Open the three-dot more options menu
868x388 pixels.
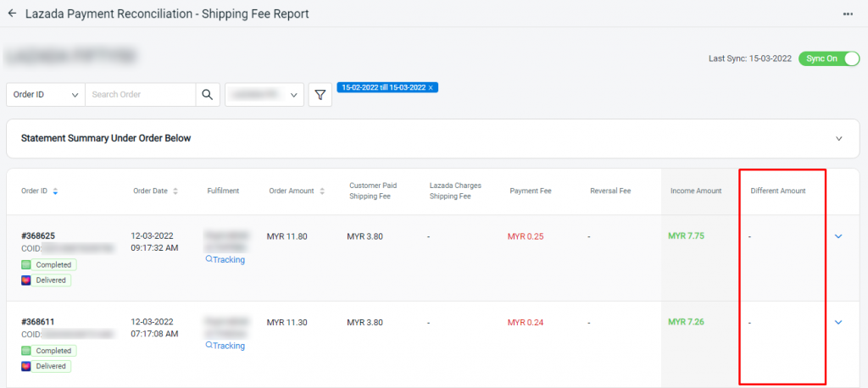tap(848, 14)
